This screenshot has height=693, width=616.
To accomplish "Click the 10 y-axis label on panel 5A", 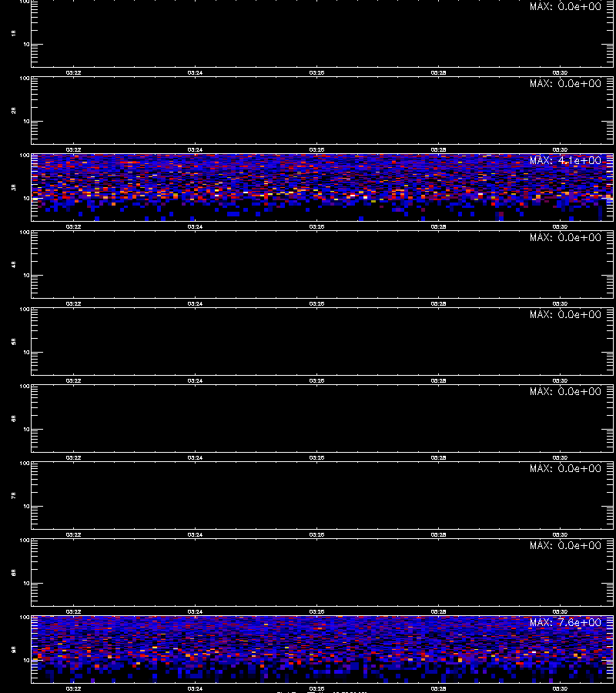I will pyautogui.click(x=26, y=352).
